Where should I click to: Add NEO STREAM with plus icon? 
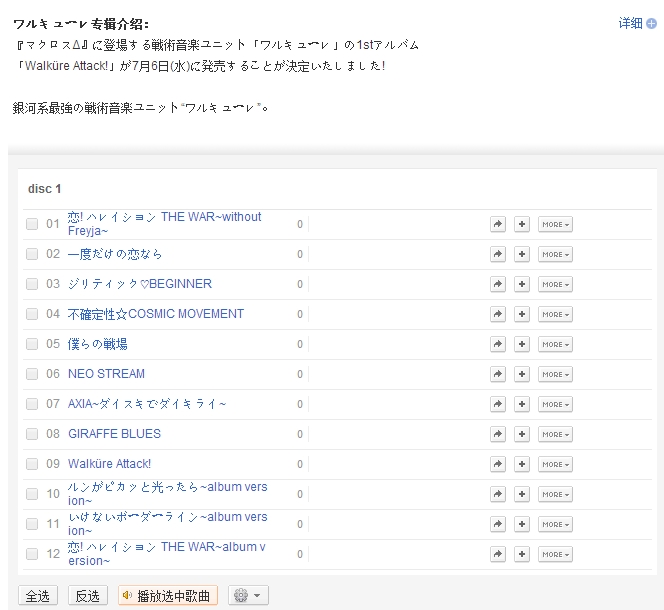coord(522,374)
